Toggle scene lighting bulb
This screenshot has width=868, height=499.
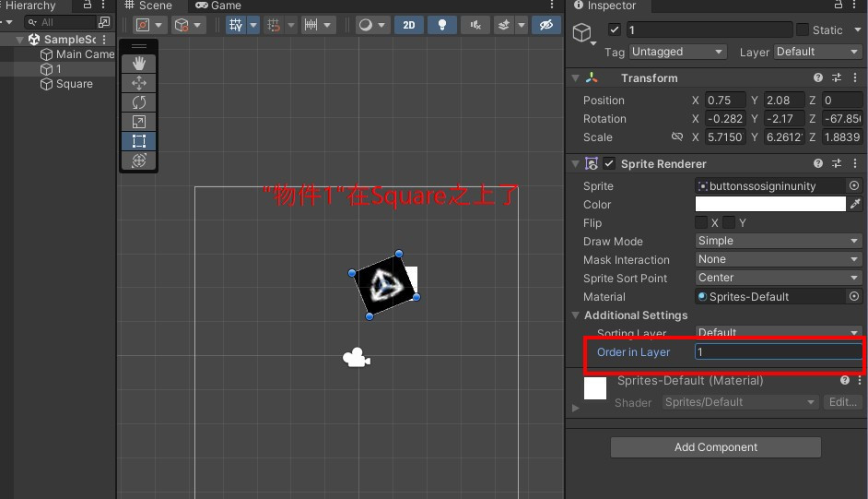coord(441,25)
